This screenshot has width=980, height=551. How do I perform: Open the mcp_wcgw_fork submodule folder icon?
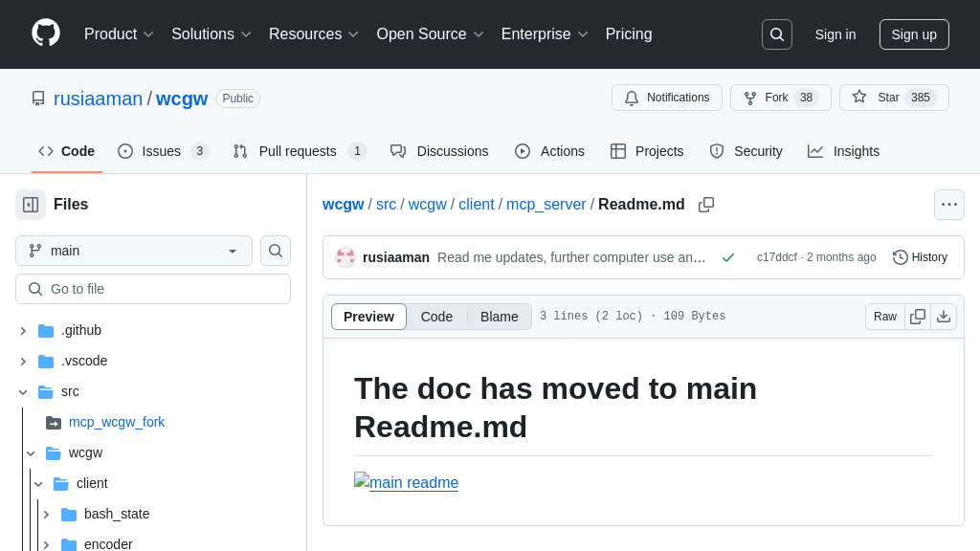coord(54,422)
